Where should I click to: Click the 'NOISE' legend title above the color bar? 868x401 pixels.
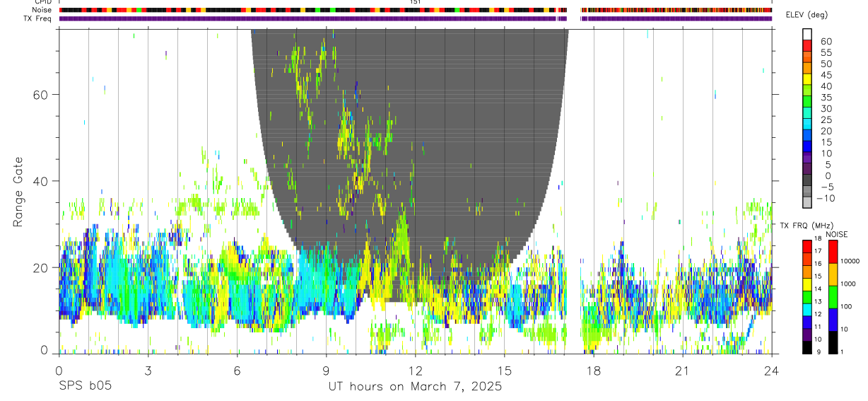[837, 234]
